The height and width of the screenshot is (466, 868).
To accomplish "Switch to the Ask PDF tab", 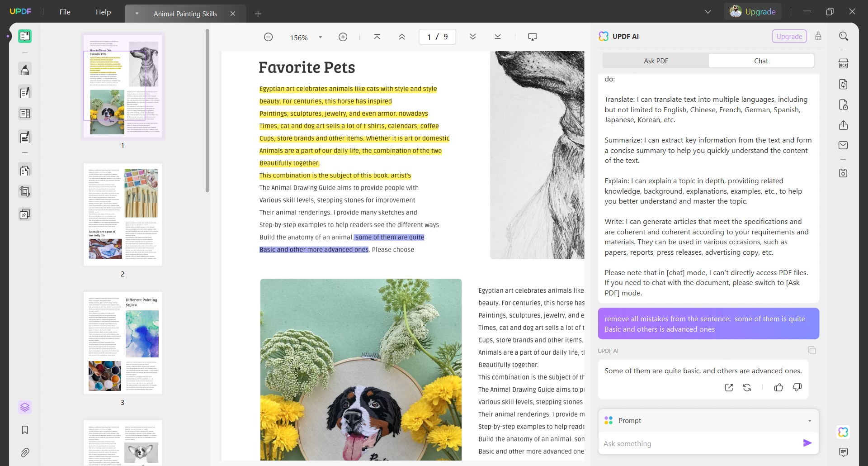I will [x=656, y=60].
